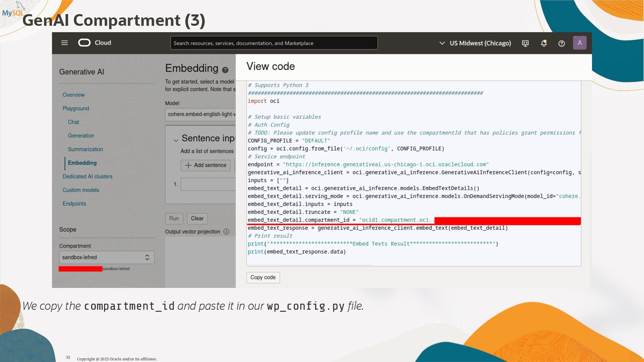The width and height of the screenshot is (644, 362).
Task: Click the search resources input field
Action: (x=274, y=43)
